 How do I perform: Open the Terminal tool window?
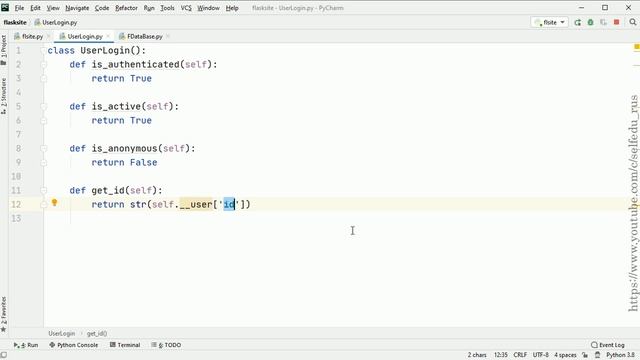(125, 345)
